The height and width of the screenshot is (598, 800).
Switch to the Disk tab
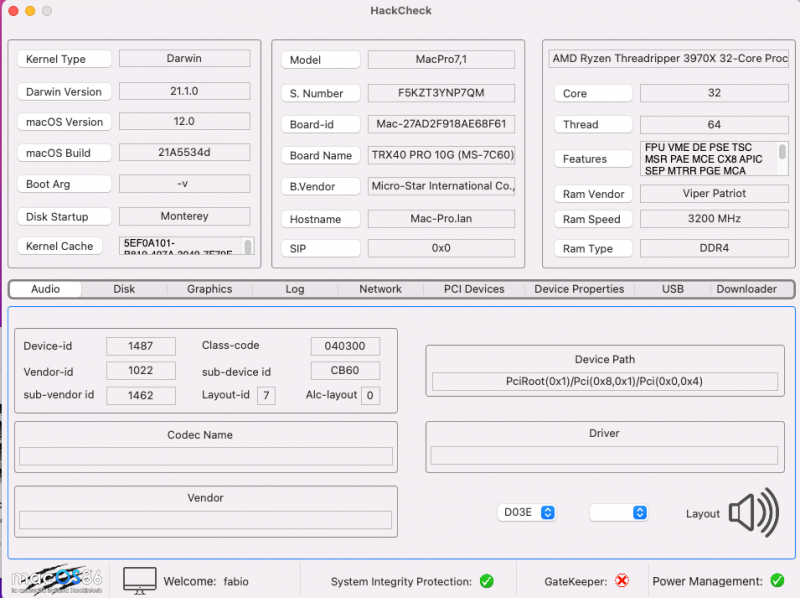point(124,289)
